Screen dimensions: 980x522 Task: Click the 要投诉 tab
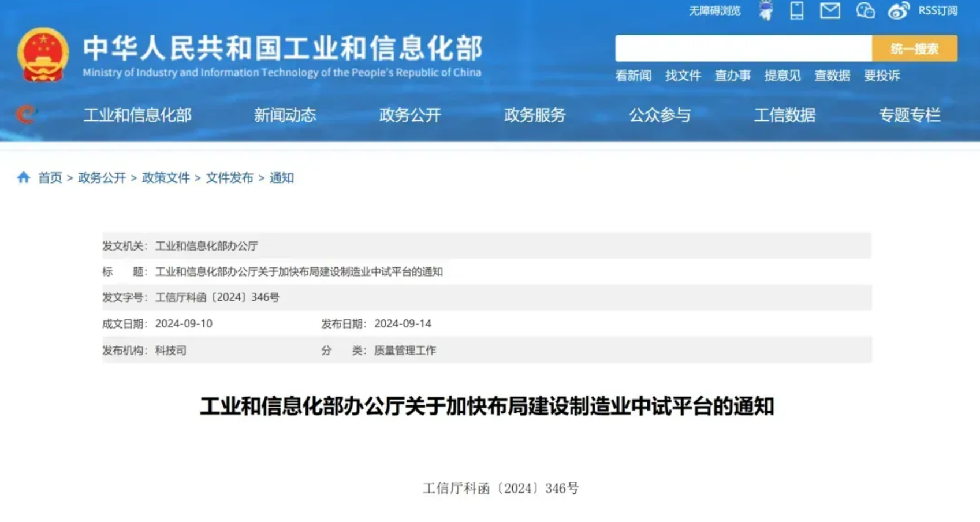(882, 76)
